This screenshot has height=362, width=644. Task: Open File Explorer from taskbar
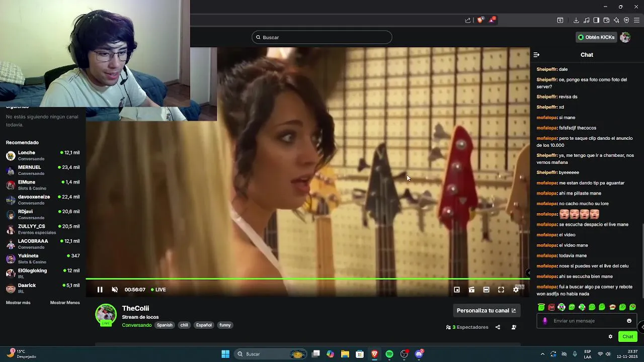(345, 354)
